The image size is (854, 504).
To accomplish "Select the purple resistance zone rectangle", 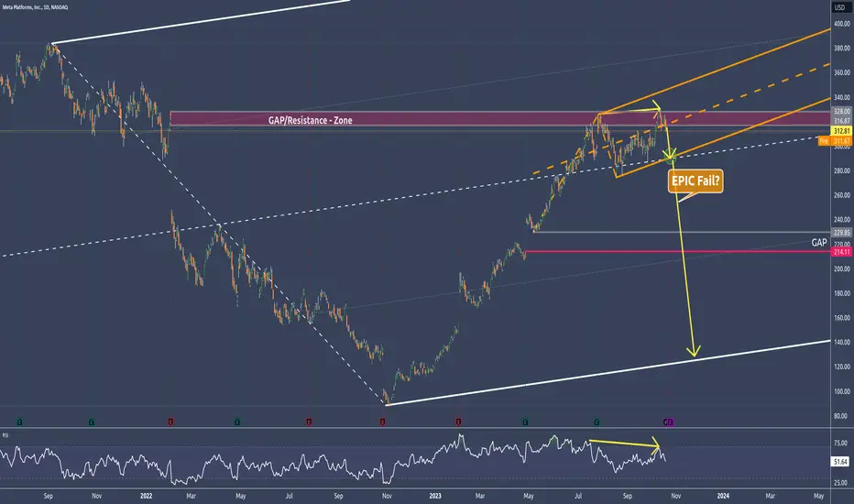I will tap(500, 119).
